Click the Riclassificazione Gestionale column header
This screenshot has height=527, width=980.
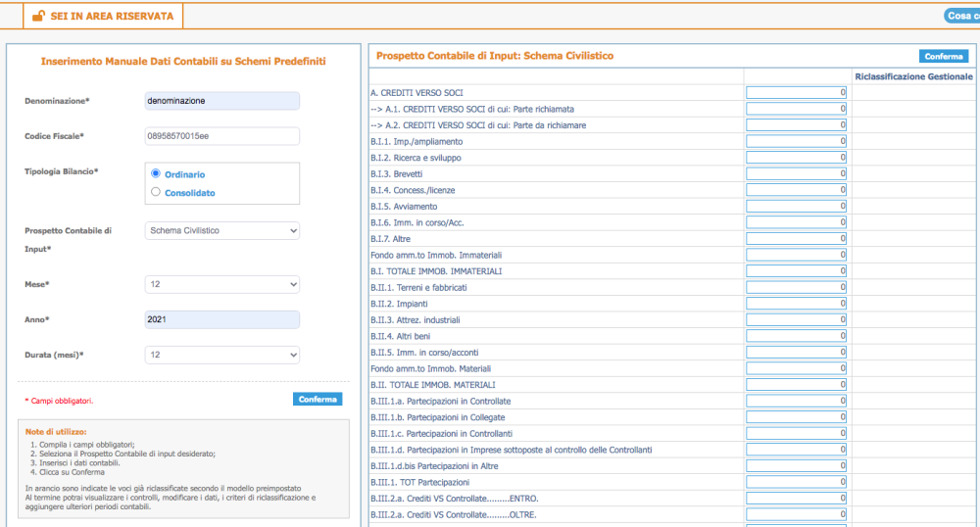point(913,76)
